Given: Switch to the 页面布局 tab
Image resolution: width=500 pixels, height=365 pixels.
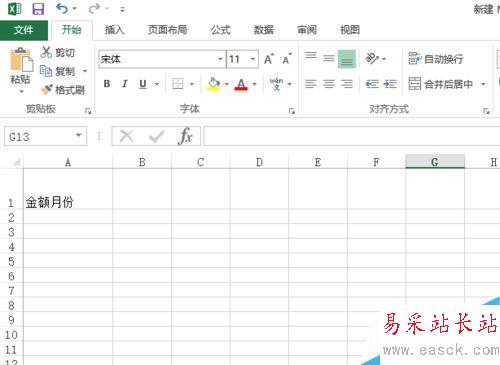Looking at the screenshot, I should [x=167, y=30].
